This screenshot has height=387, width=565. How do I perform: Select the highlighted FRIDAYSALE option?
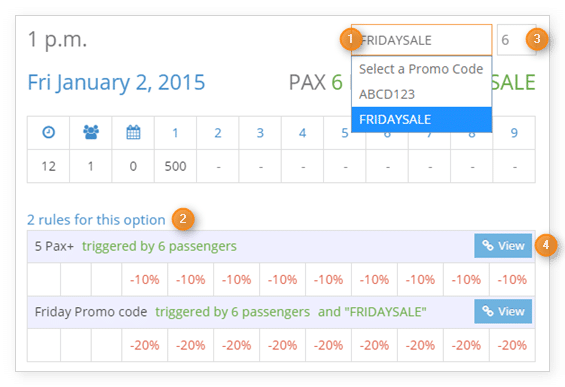(x=422, y=120)
